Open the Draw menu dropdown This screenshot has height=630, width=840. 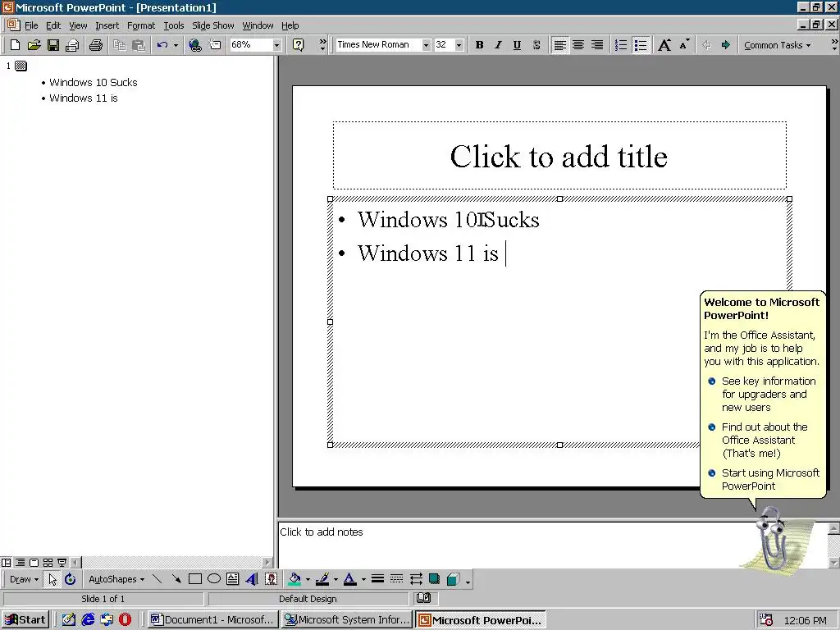click(x=24, y=579)
